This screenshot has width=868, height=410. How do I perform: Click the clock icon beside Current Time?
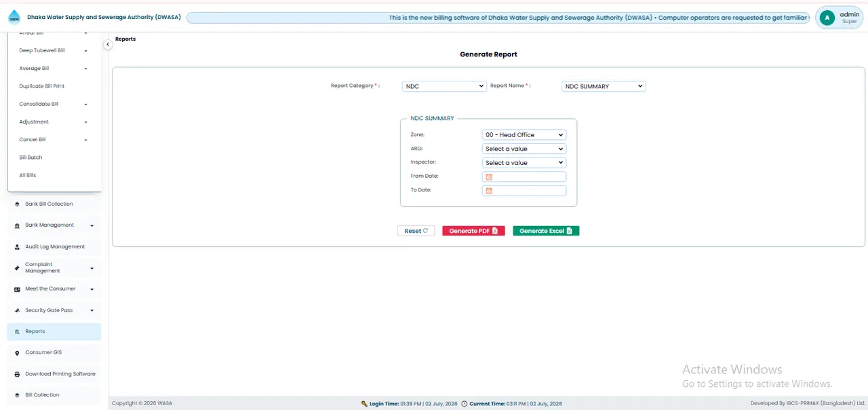point(465,404)
